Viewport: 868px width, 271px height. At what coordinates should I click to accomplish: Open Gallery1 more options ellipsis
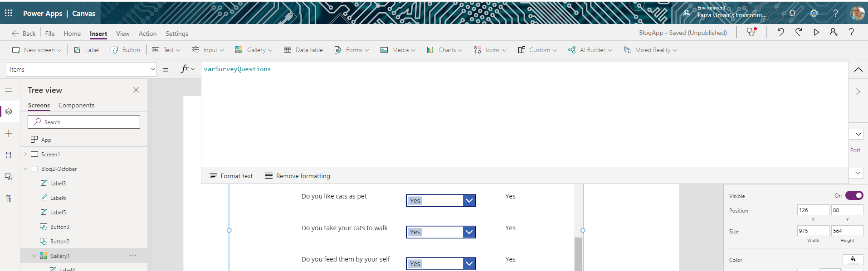pyautogui.click(x=133, y=256)
